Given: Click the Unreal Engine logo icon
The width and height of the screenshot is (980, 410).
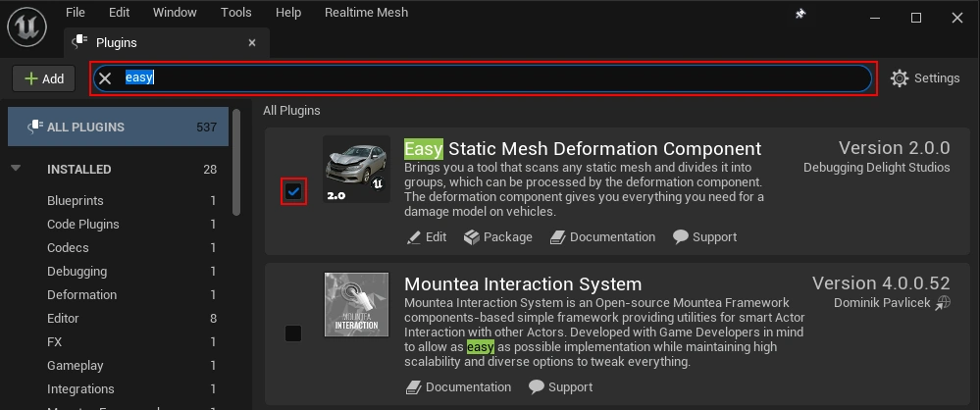Looking at the screenshot, I should click(26, 26).
